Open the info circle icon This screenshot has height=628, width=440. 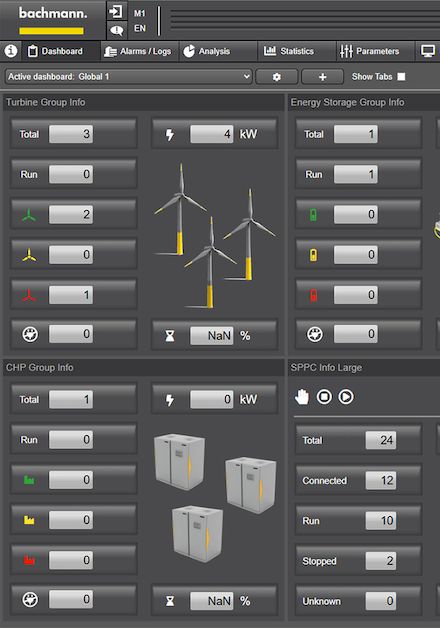(11, 51)
